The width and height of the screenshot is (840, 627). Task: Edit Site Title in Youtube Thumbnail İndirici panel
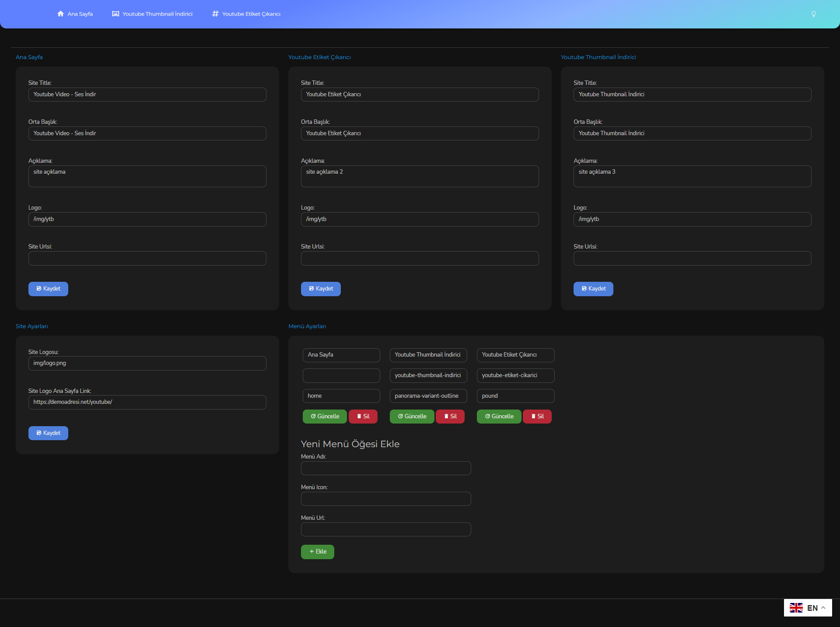pos(693,95)
